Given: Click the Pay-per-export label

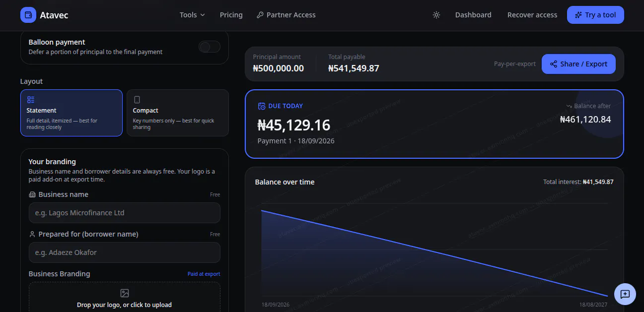Looking at the screenshot, I should point(515,64).
